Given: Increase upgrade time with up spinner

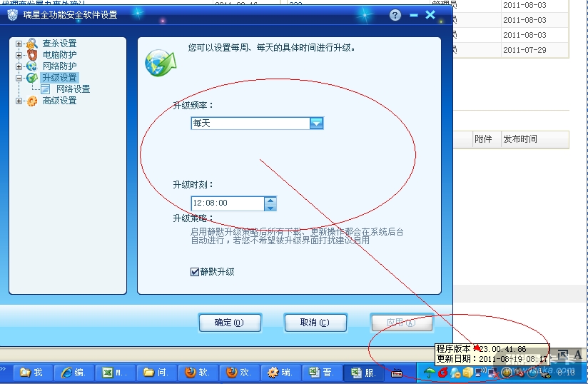Looking at the screenshot, I should [270, 201].
